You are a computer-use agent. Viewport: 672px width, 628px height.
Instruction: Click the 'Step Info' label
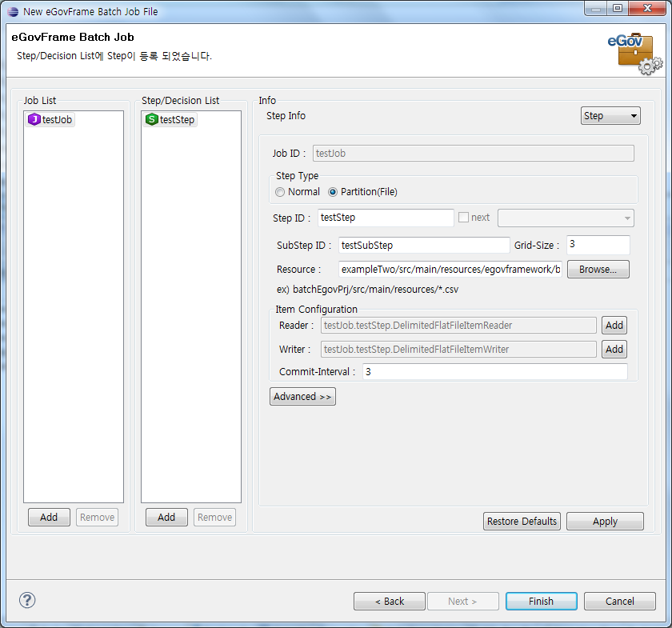tap(286, 116)
